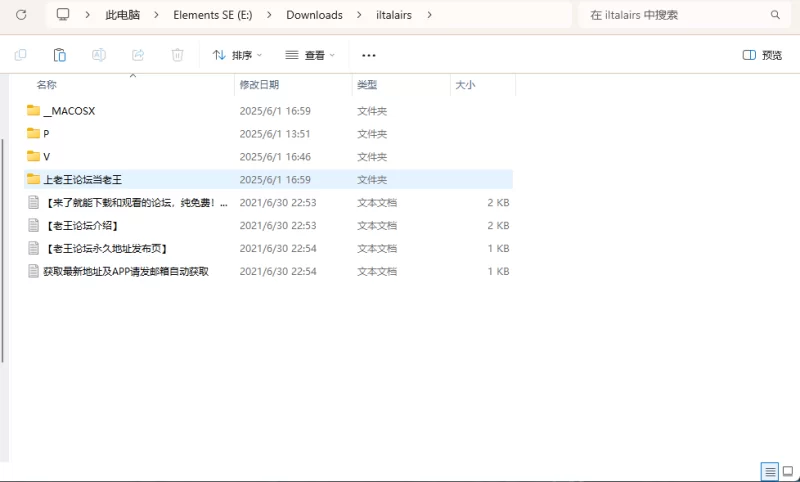Select the 【来了就能下载和观看的论坛 file name

coord(136,202)
